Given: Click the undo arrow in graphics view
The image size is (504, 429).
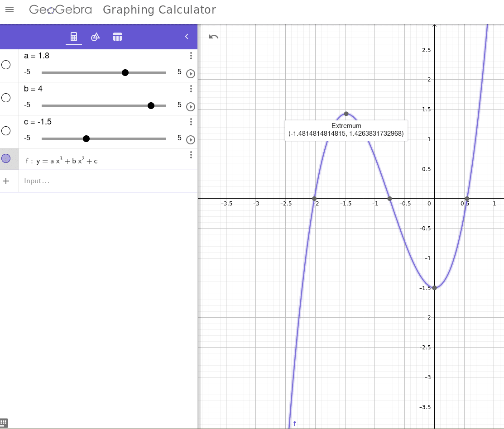Looking at the screenshot, I should click(213, 37).
